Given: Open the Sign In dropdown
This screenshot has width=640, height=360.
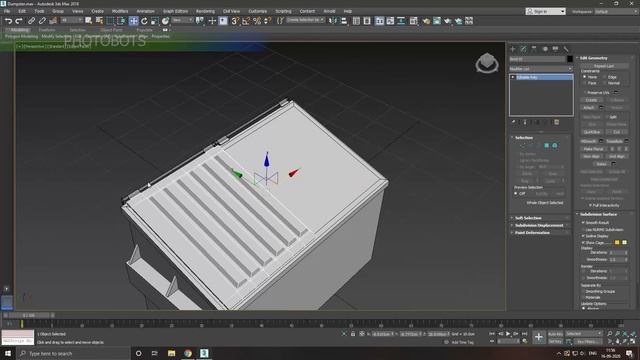Looking at the screenshot, I should tap(546, 11).
